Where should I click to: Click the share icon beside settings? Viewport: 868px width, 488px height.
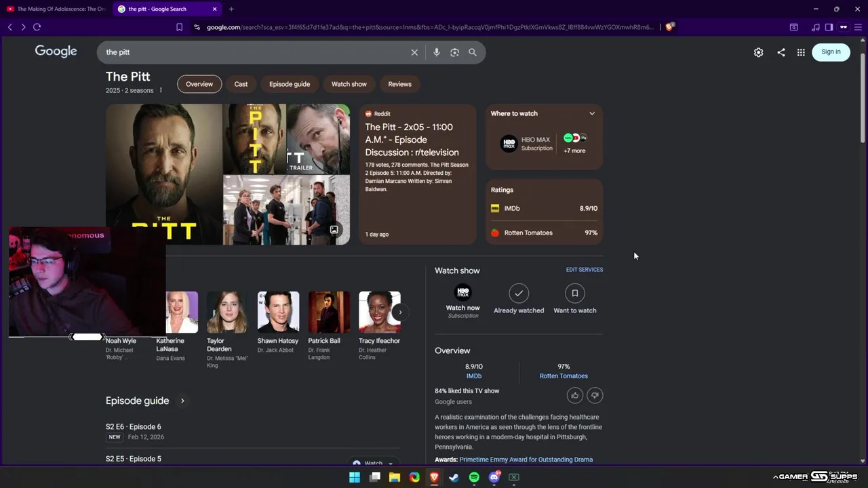[781, 52]
